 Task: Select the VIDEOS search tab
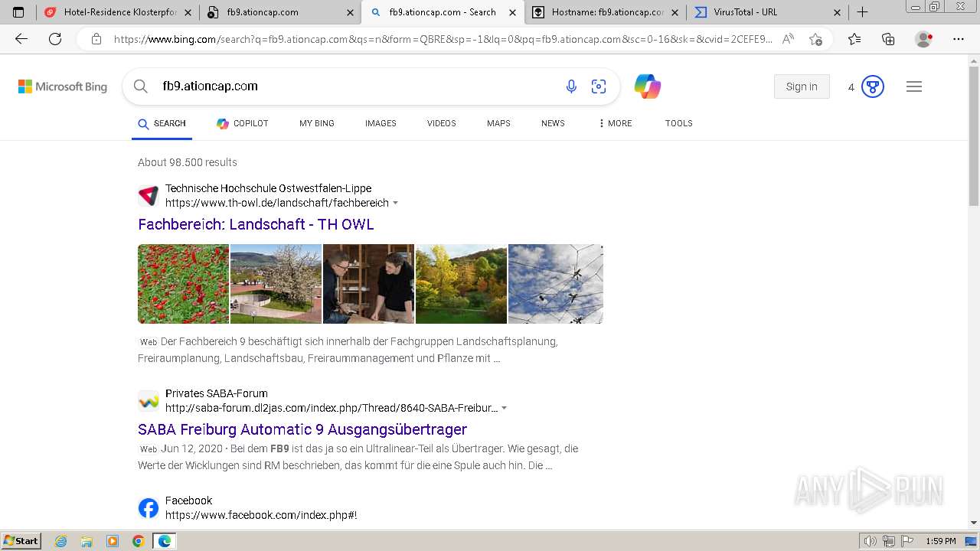coord(442,123)
